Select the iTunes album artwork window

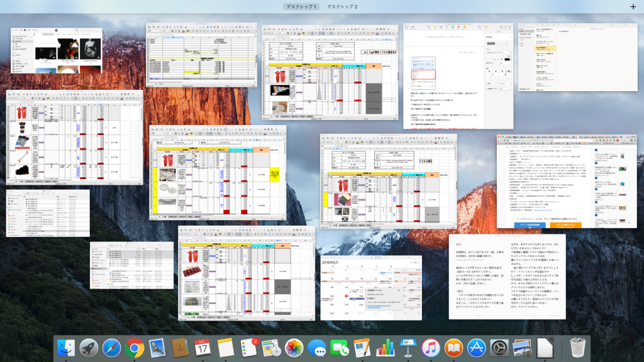[x=56, y=50]
